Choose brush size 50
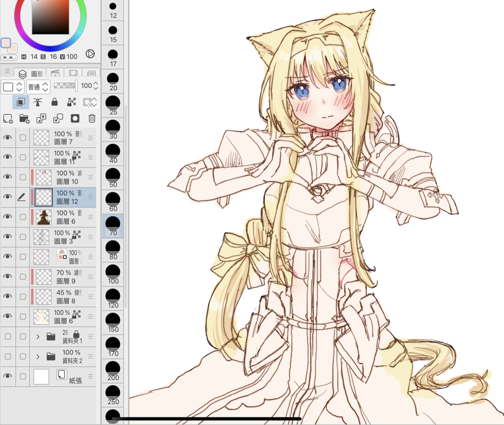The height and width of the screenshot is (425, 504). (113, 178)
